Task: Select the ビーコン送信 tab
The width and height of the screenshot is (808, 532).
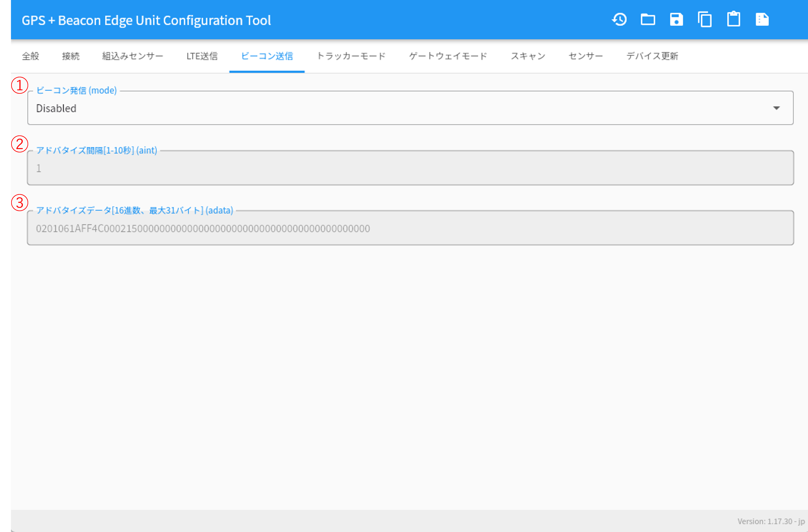Action: click(x=267, y=56)
